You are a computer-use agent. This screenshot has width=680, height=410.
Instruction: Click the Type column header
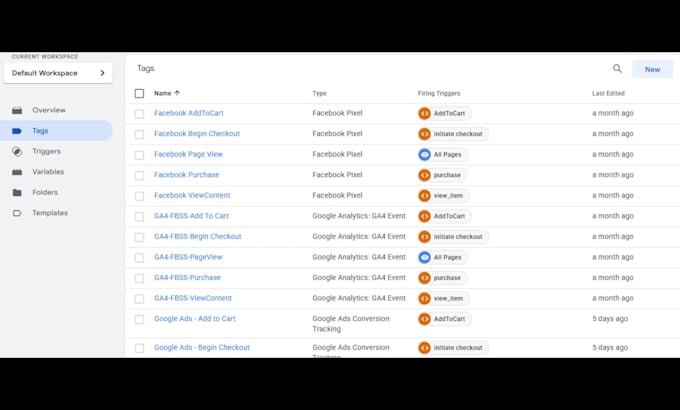point(319,93)
